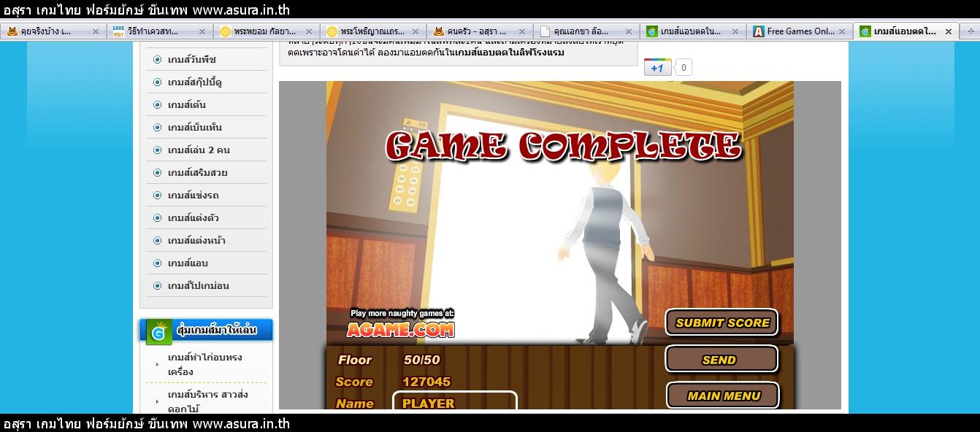Click the Game Indy favicon on วิธีทำเควสท tab
Screen dimensions: 980x432
[x=118, y=31]
